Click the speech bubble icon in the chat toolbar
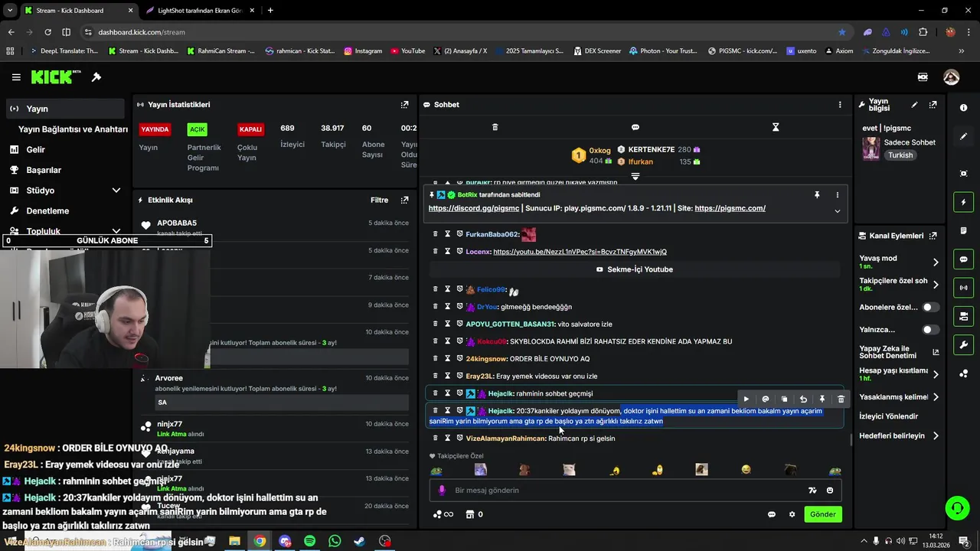Image resolution: width=980 pixels, height=551 pixels. [635, 127]
